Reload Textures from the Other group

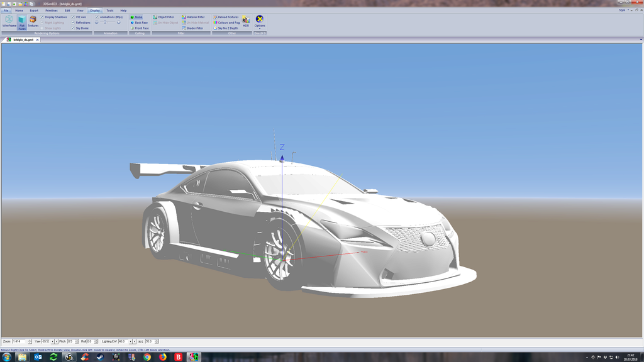point(226,17)
